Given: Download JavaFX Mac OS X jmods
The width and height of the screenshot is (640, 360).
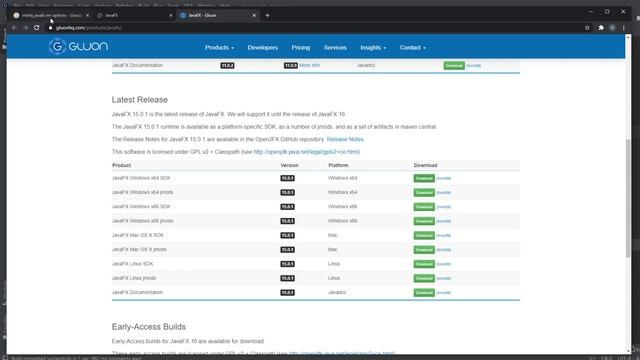Looking at the screenshot, I should 424,250.
